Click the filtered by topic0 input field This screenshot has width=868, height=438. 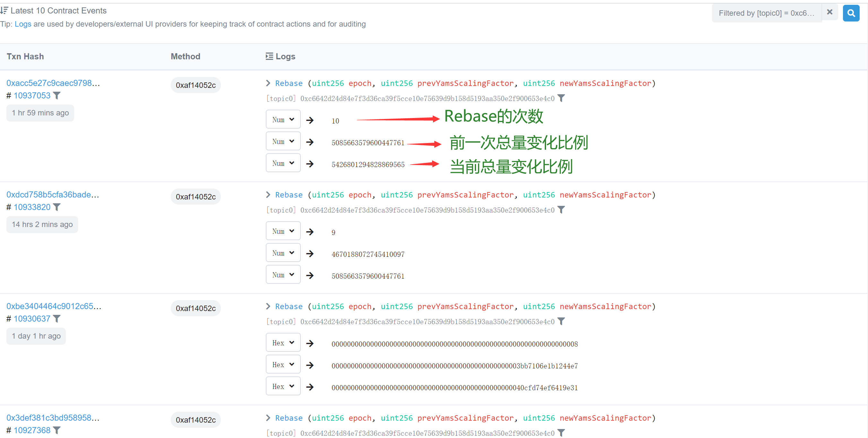point(766,13)
